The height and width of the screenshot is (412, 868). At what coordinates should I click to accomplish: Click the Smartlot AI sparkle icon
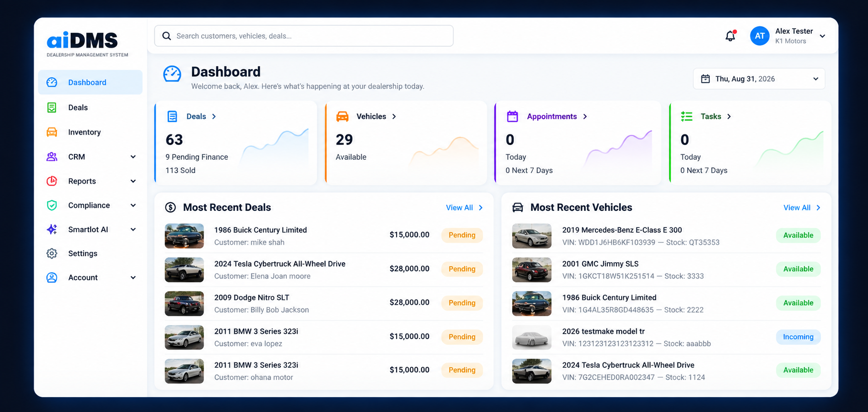[x=52, y=229]
